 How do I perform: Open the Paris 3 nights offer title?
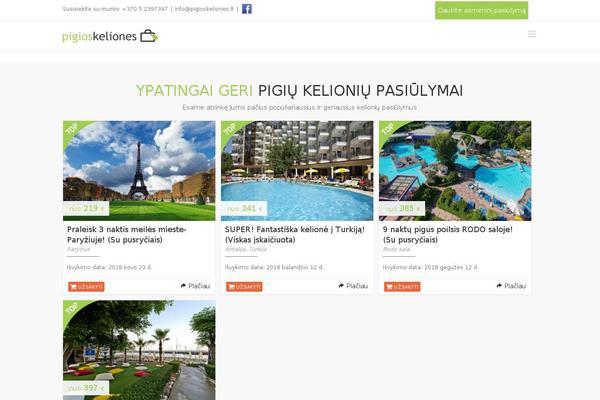(127, 235)
